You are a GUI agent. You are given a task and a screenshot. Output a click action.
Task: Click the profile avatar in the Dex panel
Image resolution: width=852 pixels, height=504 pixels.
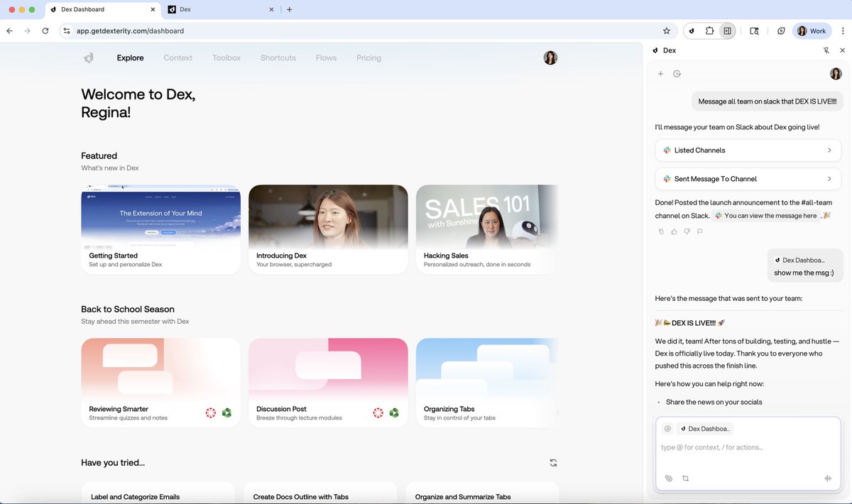[x=836, y=74]
